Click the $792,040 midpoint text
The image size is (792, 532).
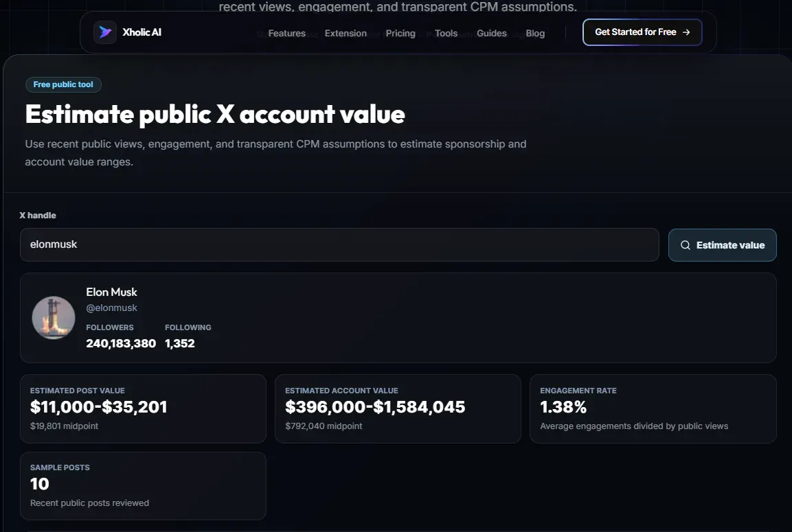coord(324,426)
